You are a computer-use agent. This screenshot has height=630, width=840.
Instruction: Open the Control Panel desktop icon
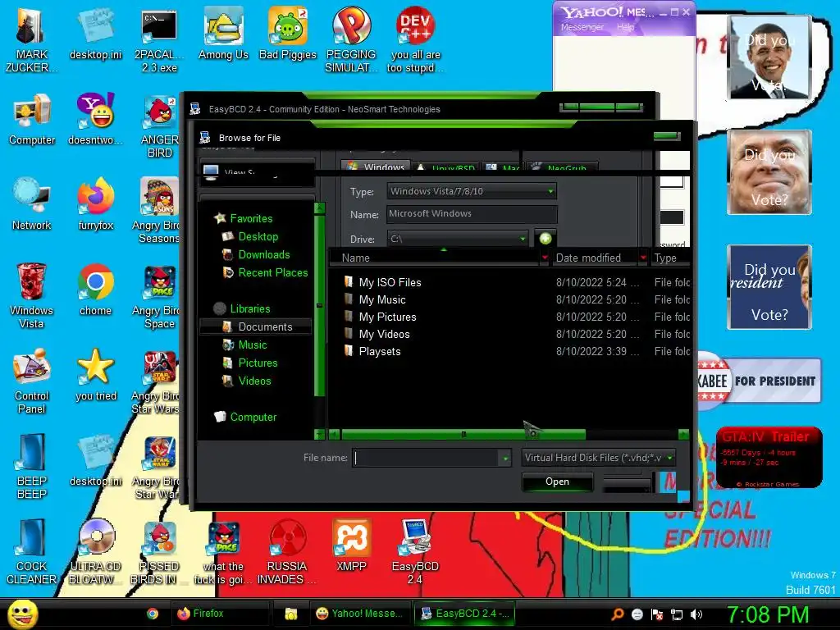(x=32, y=381)
